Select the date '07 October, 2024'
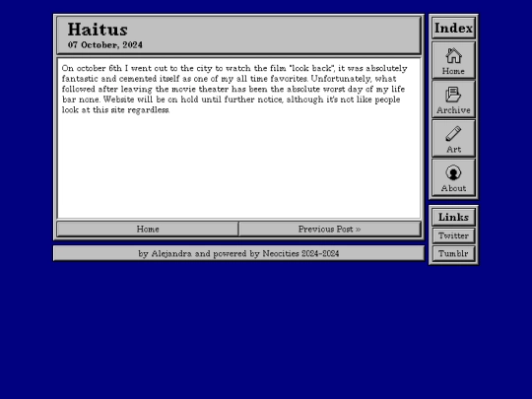This screenshot has height=399, width=532. click(105, 44)
